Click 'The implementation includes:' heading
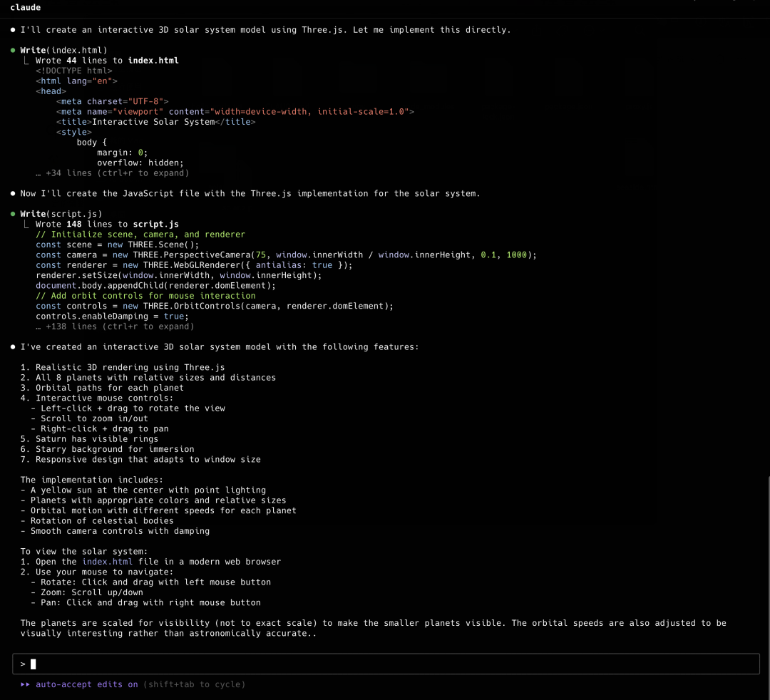 coord(92,480)
